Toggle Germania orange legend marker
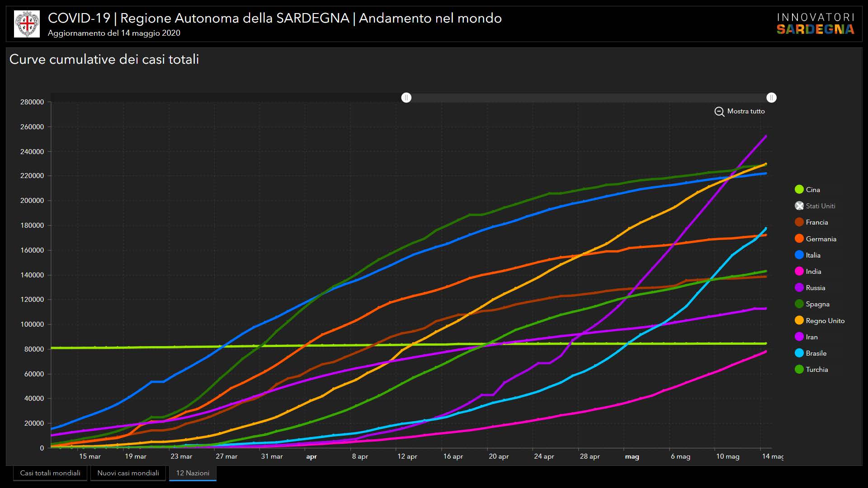This screenshot has height=488, width=868. click(799, 239)
